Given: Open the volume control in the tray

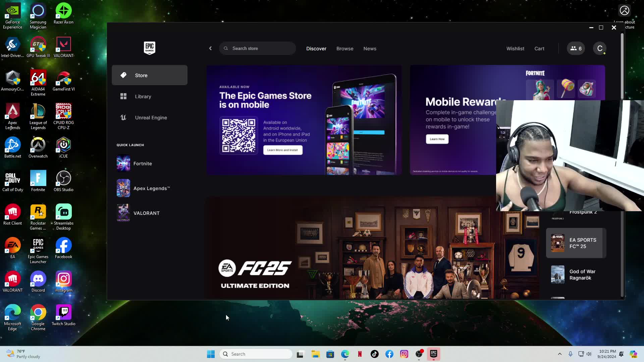Looking at the screenshot, I should (x=589, y=354).
